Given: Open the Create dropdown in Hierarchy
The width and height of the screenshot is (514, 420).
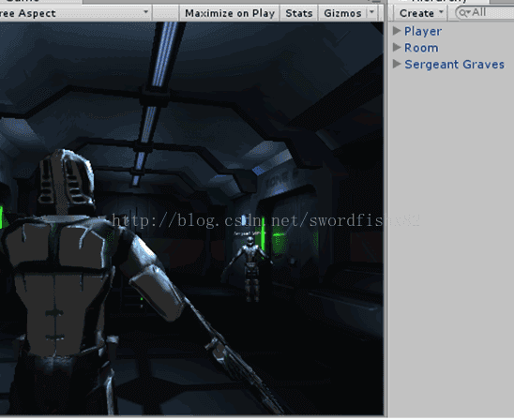Looking at the screenshot, I should click(421, 13).
